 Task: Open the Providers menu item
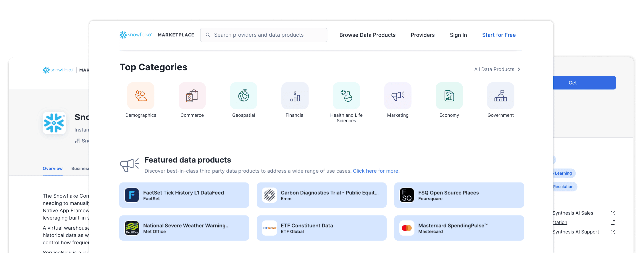(422, 35)
